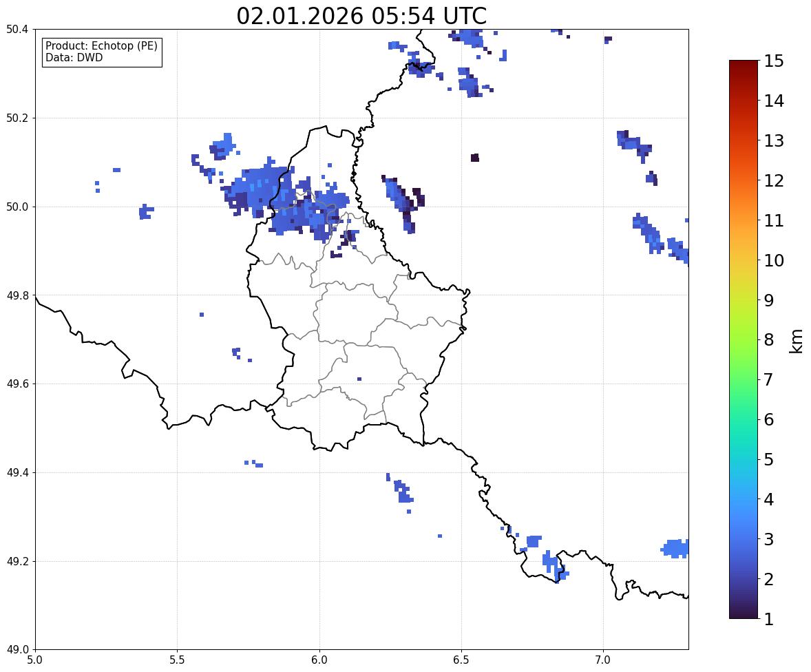Click the green colorbar segment near 7

[744, 379]
